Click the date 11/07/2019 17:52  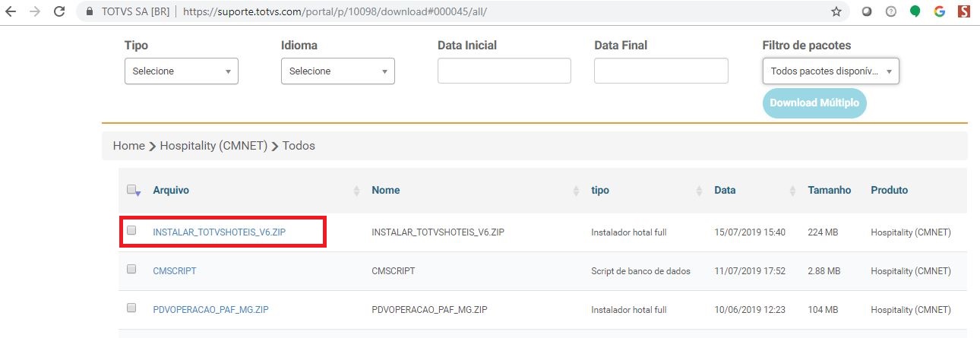tap(750, 270)
